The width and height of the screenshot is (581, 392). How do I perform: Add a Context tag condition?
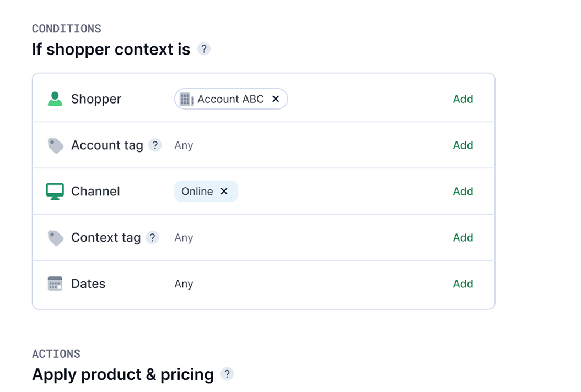(462, 238)
